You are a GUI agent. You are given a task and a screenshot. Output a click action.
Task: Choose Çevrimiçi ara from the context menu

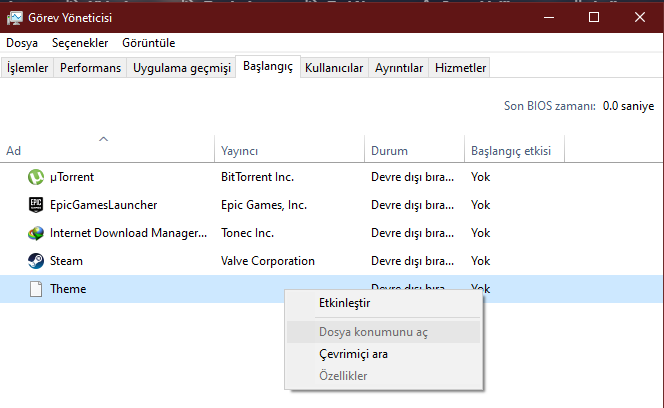tap(384, 354)
